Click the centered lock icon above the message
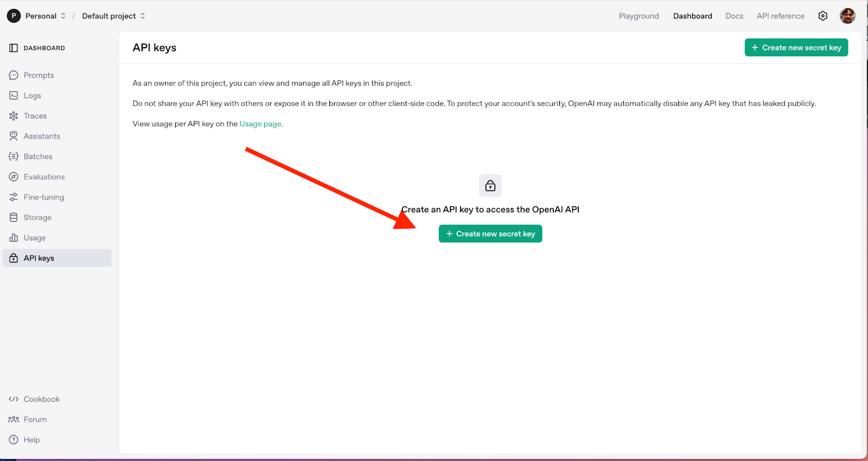Viewport: 868px width, 461px height. click(490, 186)
